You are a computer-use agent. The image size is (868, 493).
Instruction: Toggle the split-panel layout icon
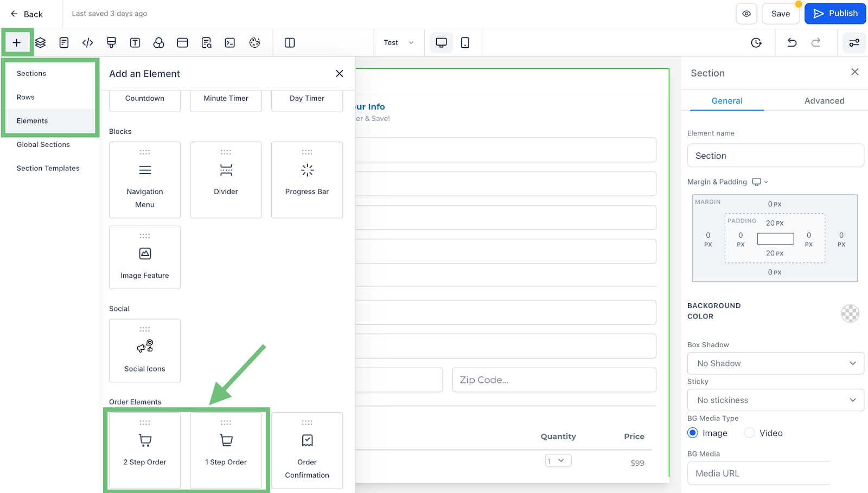pyautogui.click(x=290, y=42)
